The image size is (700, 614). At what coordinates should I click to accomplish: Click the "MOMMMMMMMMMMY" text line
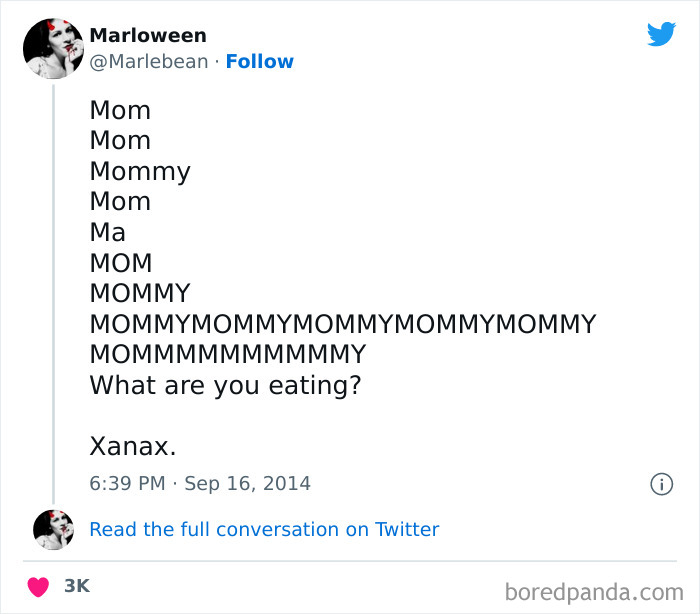228,355
